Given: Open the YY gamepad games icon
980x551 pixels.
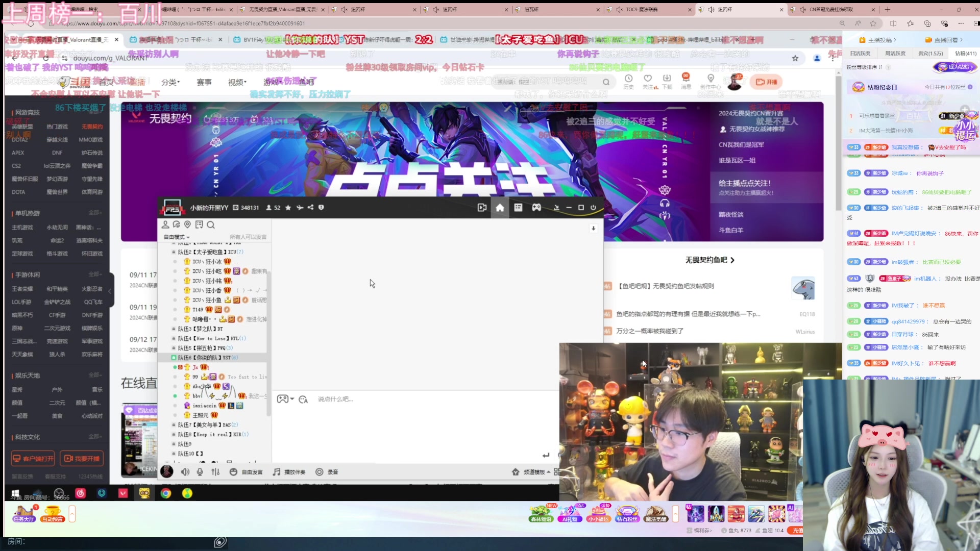Looking at the screenshot, I should [536, 208].
